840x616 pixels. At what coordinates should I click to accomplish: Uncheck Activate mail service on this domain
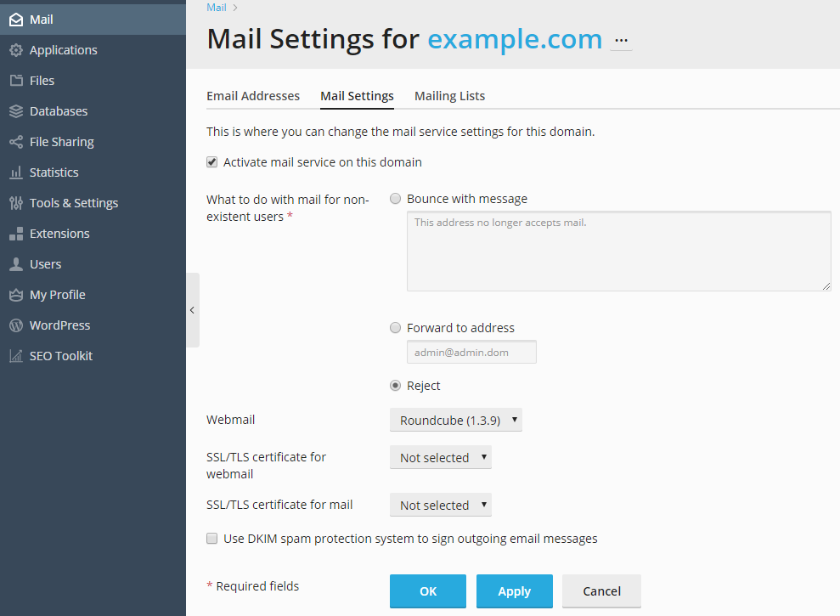[212, 162]
